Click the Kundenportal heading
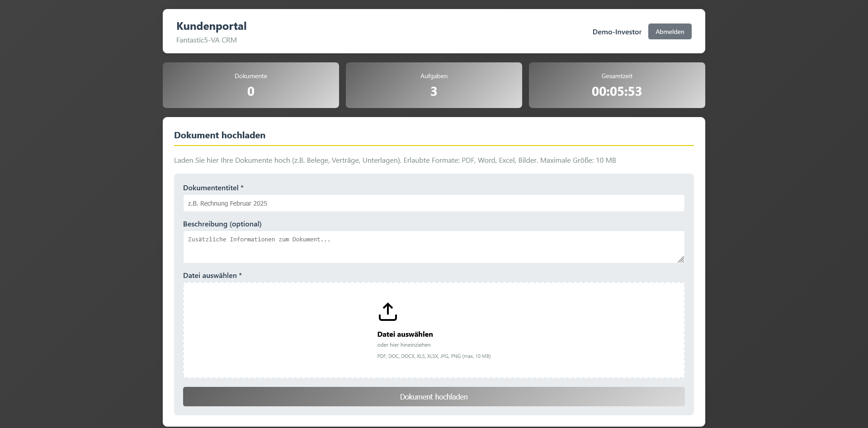The width and height of the screenshot is (868, 428). pyautogui.click(x=211, y=26)
